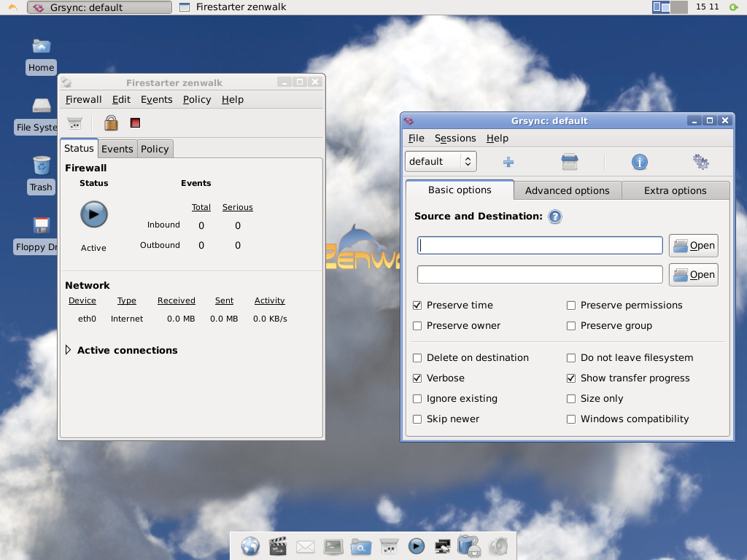Open Grsync File menu
This screenshot has height=560, width=747.
416,138
